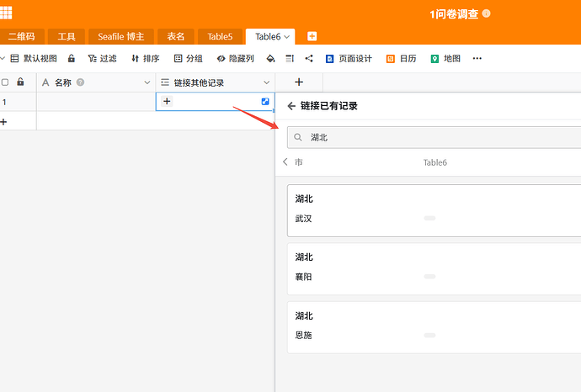Switch to the Table5 tab
Viewport: 581px width, 392px height.
tap(220, 37)
